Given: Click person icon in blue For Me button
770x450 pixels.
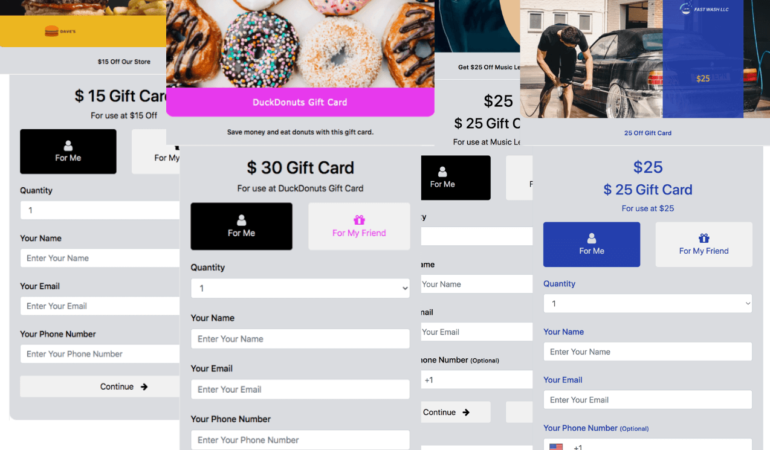Looking at the screenshot, I should [x=591, y=238].
